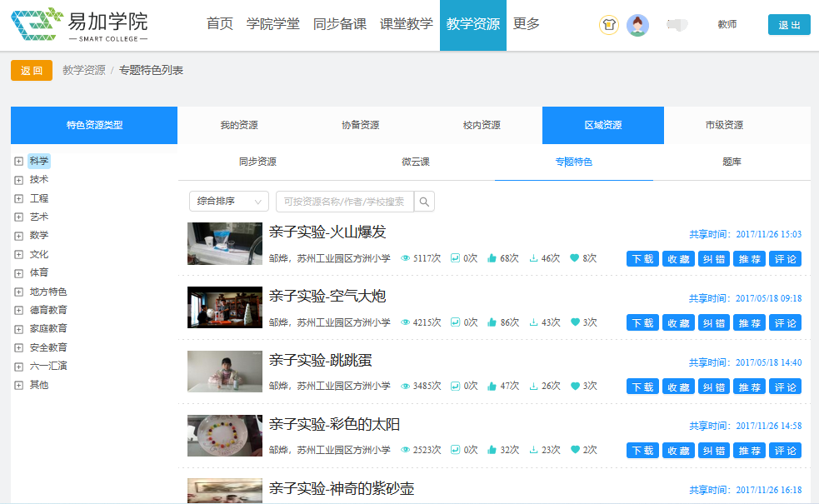Viewport: 819px width, 504px height.
Task: Click download count icon for 亲子实验-跳跳蛋
Action: point(534,386)
